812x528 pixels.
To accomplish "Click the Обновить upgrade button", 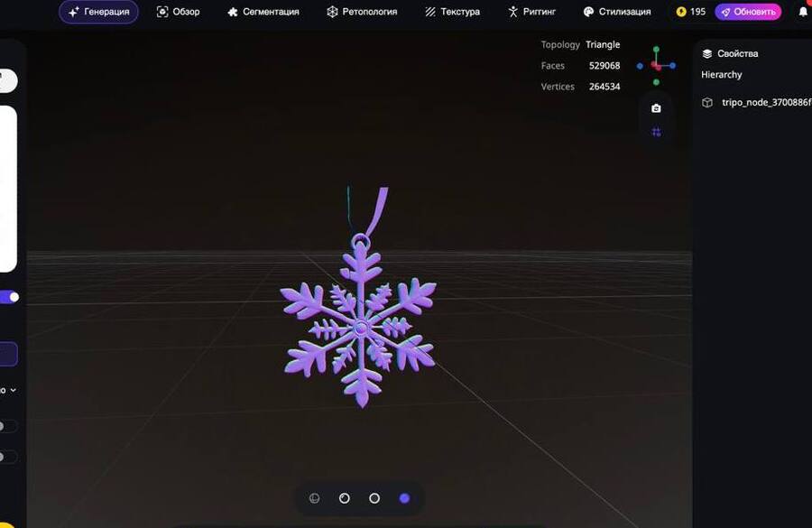I will 748,12.
